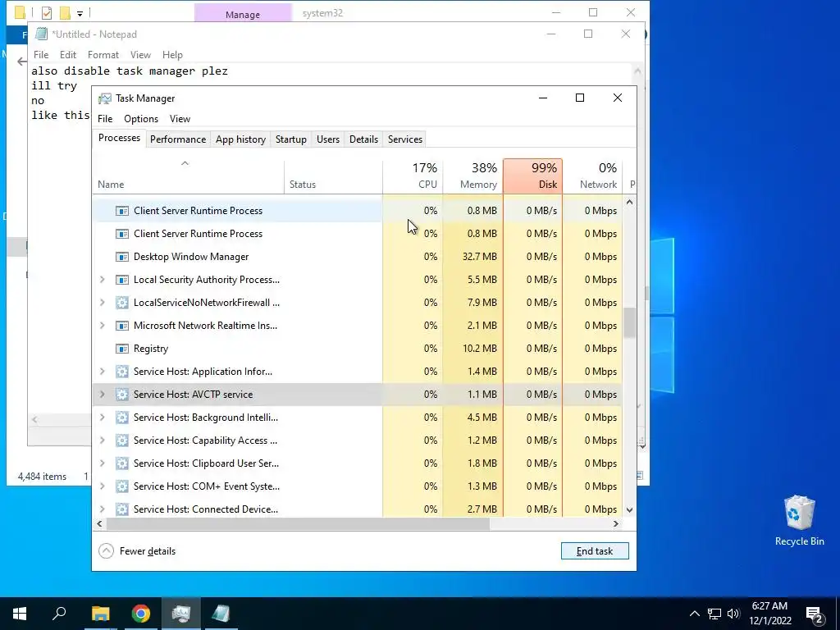The width and height of the screenshot is (840, 630).
Task: Click the Task Manager title bar icon
Action: (105, 98)
